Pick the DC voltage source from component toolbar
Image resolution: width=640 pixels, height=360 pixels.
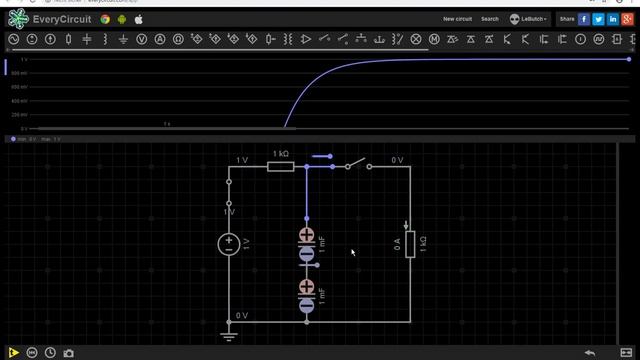click(x=32, y=39)
